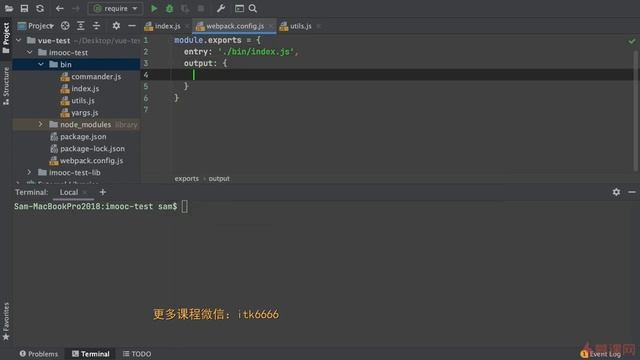Run the require configuration with the play button
640x360 pixels.
click(x=154, y=8)
